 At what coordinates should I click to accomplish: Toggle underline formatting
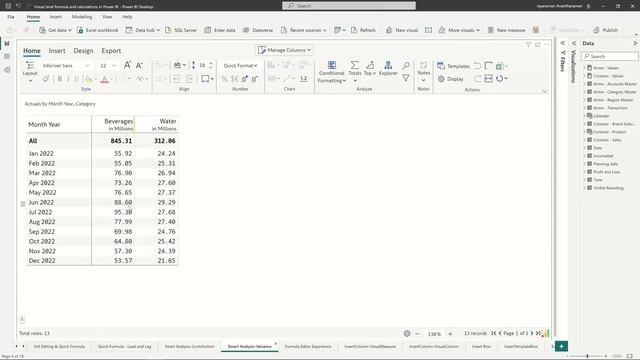[76, 79]
